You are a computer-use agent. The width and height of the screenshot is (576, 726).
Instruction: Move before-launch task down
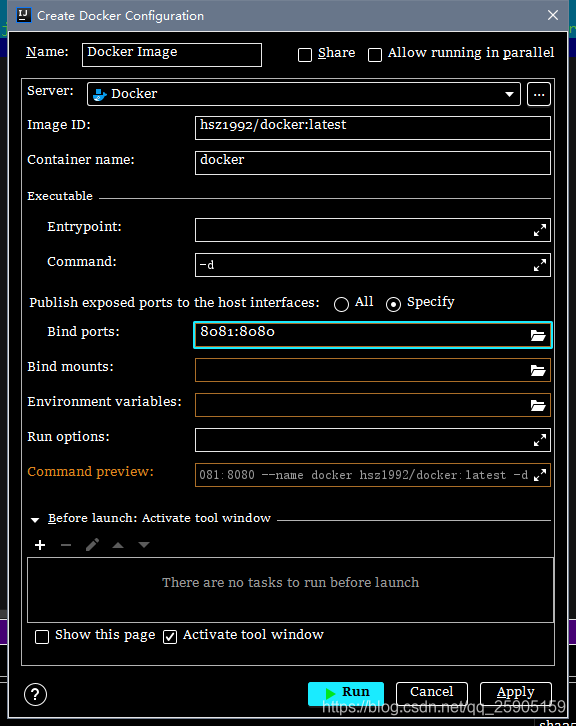[144, 545]
